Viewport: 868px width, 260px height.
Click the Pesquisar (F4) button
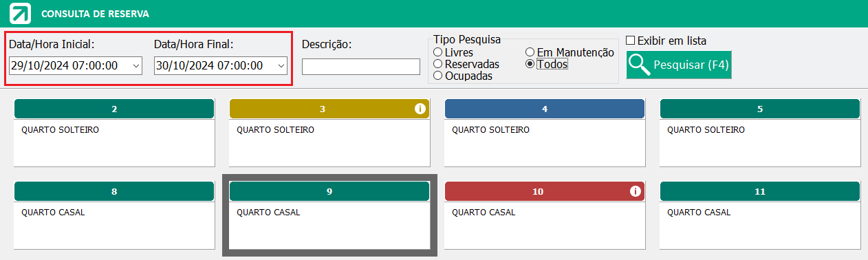(x=679, y=65)
